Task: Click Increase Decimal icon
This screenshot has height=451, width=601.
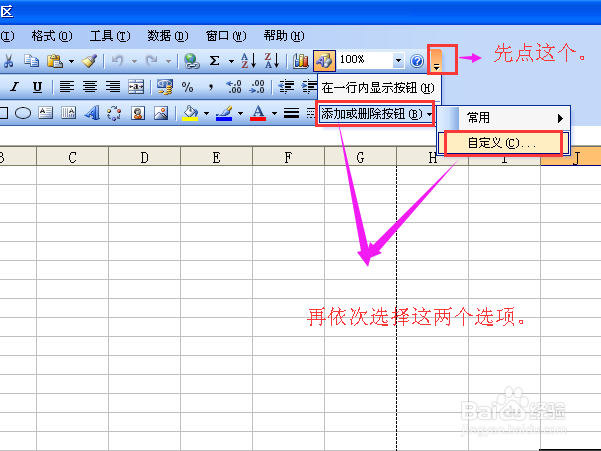Action: pos(233,87)
